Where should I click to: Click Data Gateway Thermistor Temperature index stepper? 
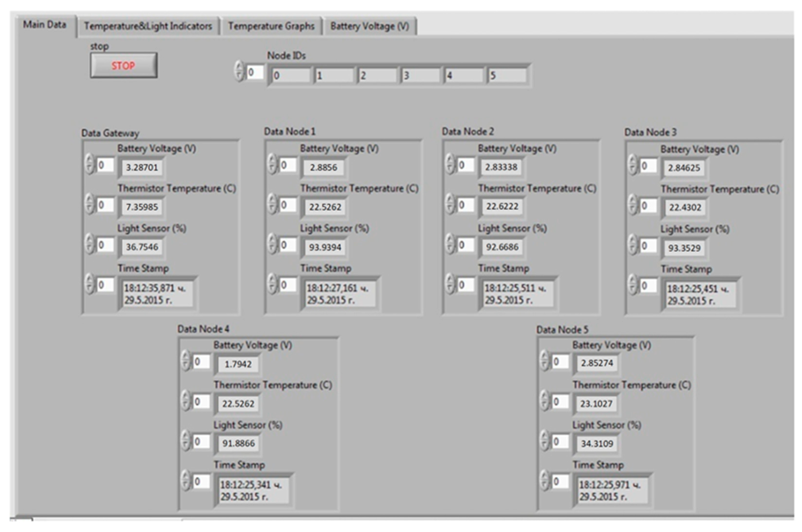coord(89,204)
